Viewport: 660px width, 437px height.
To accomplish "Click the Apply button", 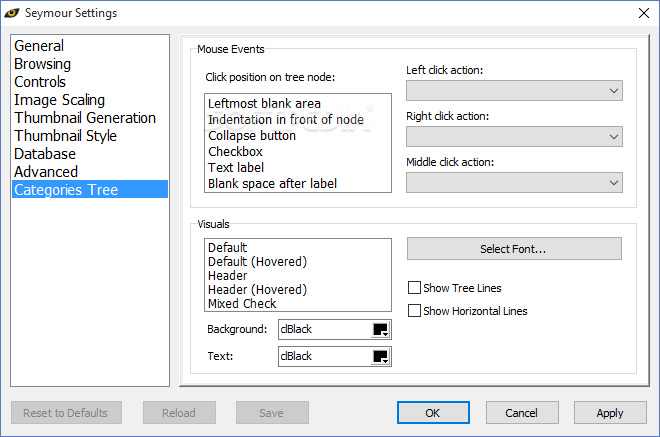I will (x=610, y=413).
